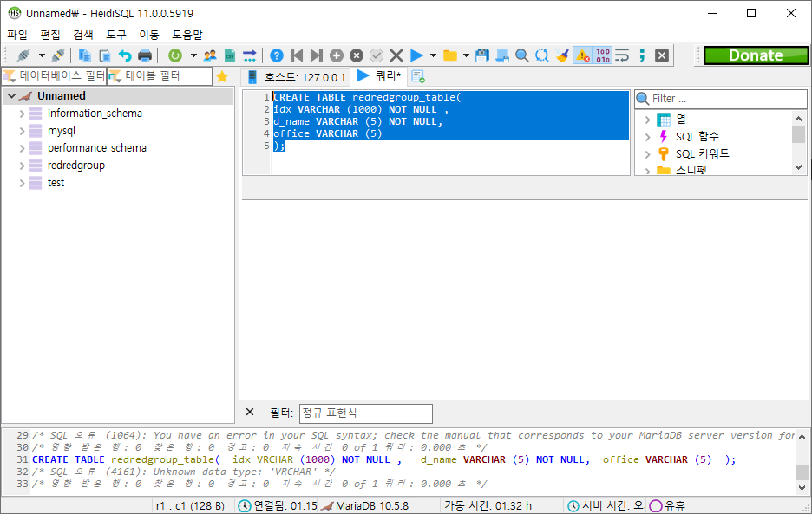Select the information_schema database

95,114
